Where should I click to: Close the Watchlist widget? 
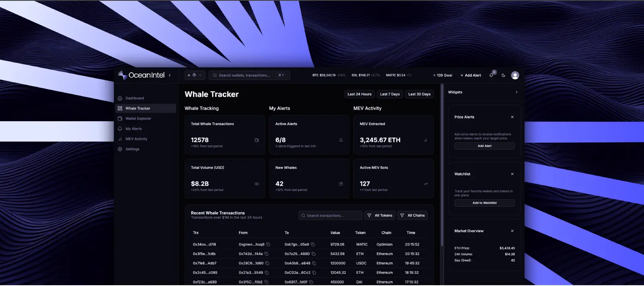point(512,174)
